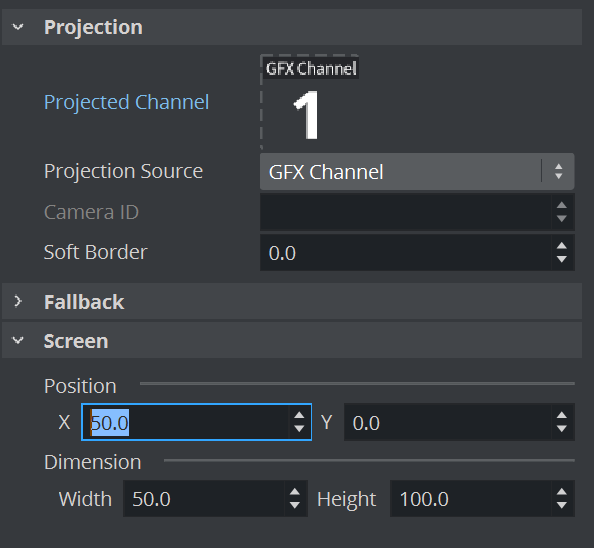Click the Position Y input field

pyautogui.click(x=447, y=422)
